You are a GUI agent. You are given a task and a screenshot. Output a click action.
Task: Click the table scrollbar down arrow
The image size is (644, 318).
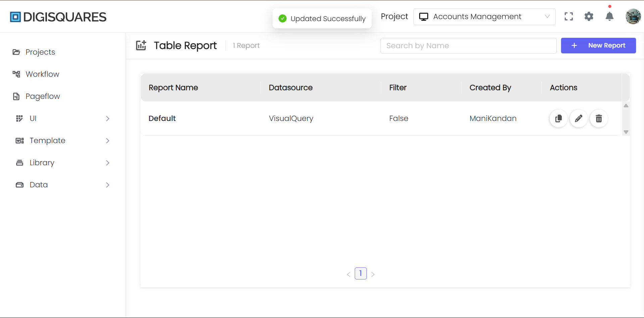pos(626,132)
